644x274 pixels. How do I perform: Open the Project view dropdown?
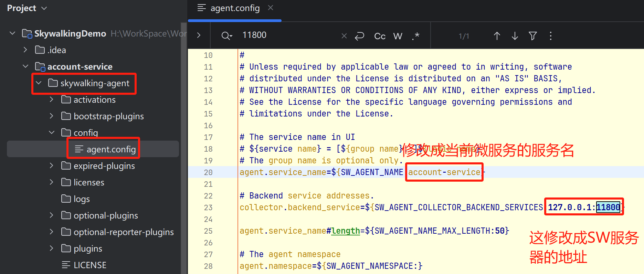[27, 8]
